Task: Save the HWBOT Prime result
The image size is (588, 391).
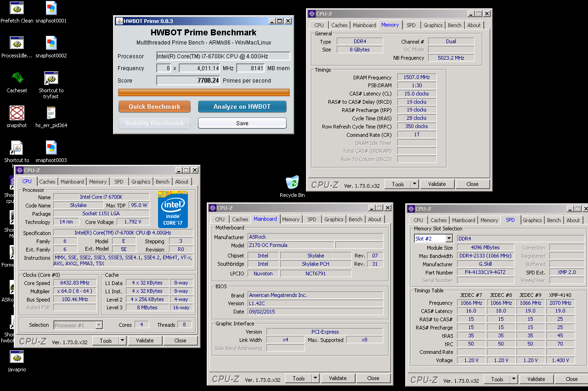Action: click(242, 123)
